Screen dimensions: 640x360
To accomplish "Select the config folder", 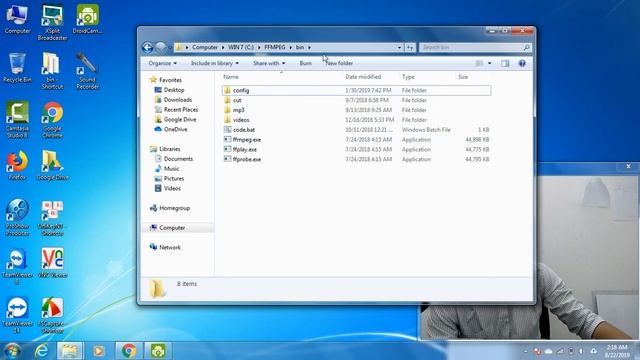I will click(356, 90).
